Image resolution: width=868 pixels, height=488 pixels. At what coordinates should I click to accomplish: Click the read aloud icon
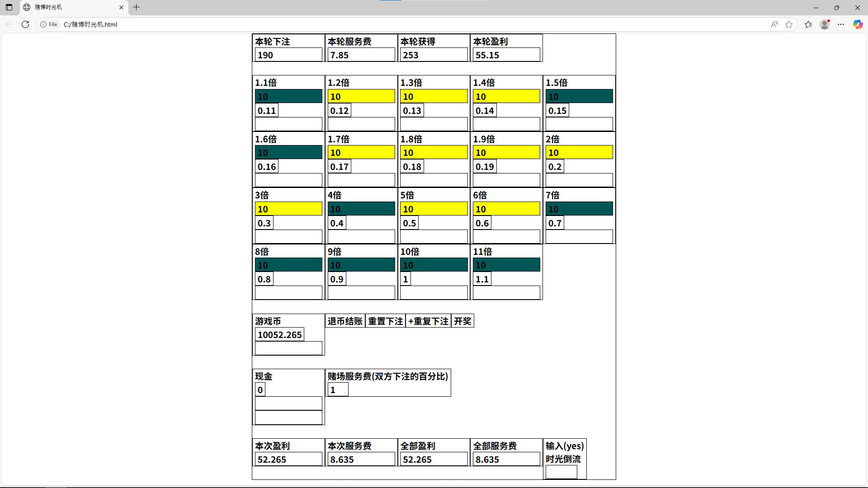(774, 24)
